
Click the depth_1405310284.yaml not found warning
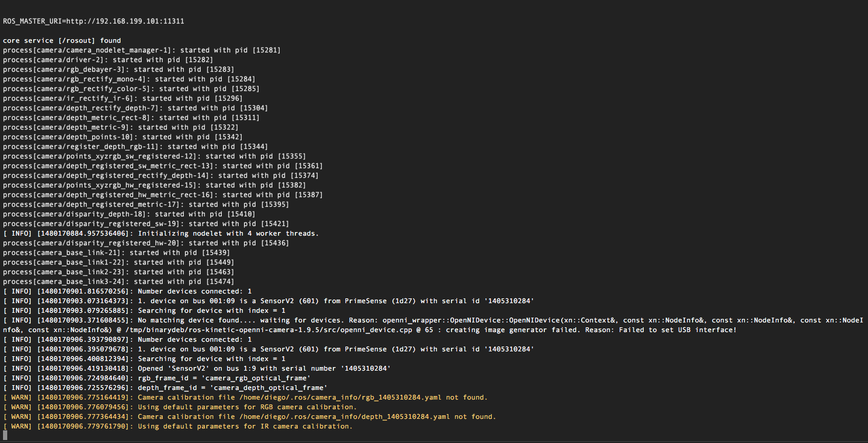point(250,416)
